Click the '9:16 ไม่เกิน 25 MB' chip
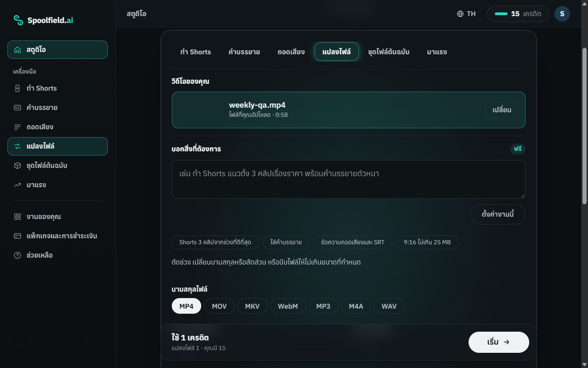This screenshot has width=588, height=368. [x=427, y=242]
